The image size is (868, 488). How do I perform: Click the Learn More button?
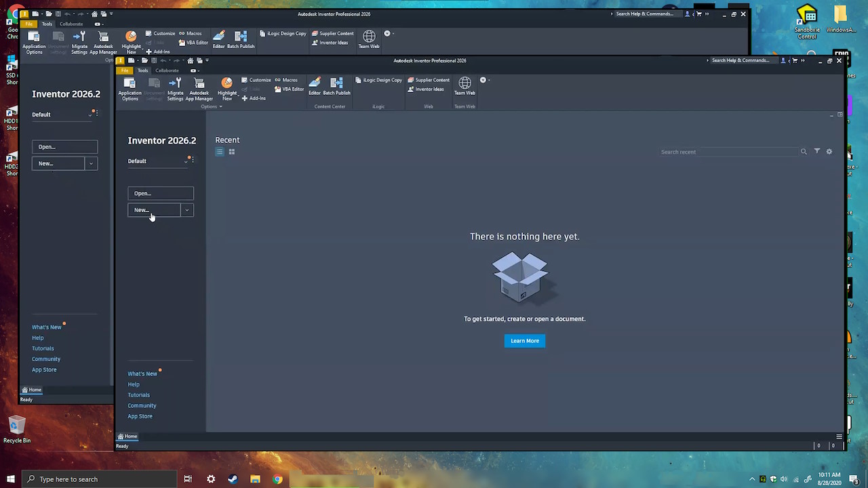tap(525, 341)
